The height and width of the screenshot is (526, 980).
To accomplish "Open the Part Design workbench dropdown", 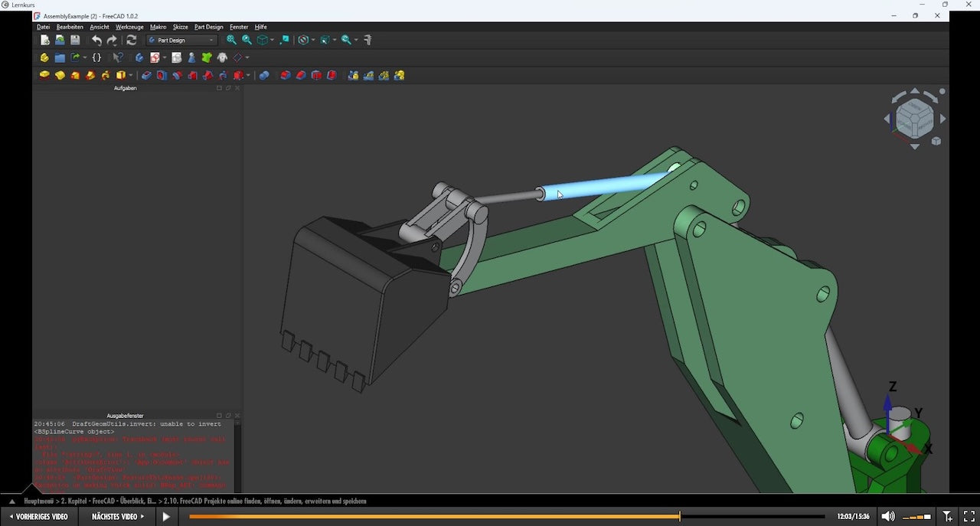I will pyautogui.click(x=182, y=40).
